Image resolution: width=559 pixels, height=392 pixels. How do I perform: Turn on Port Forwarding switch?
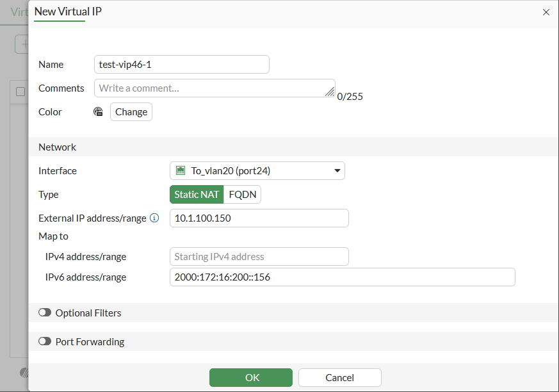pyautogui.click(x=45, y=342)
